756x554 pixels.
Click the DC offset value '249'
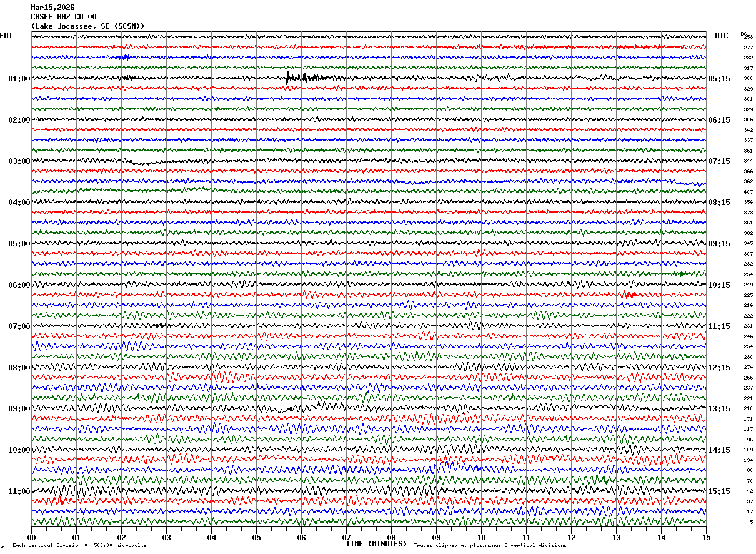coord(748,285)
